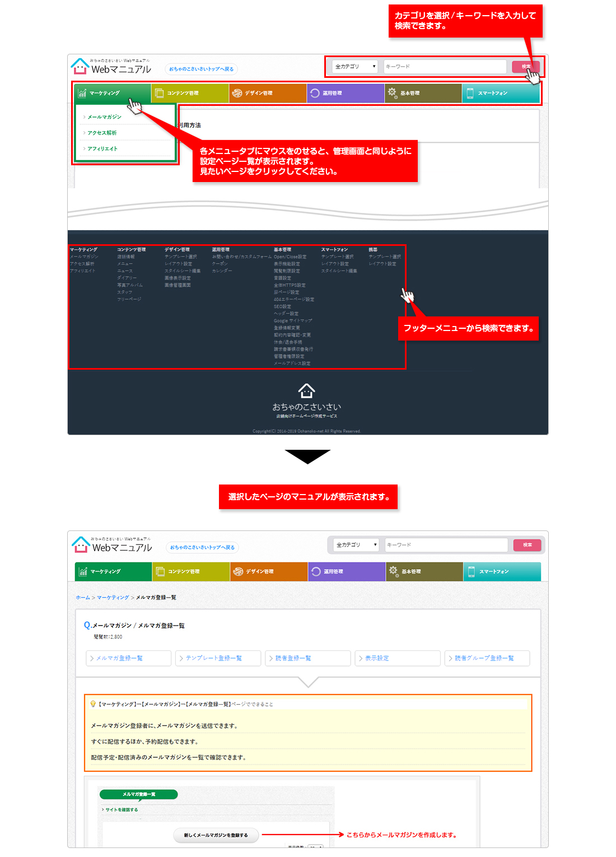
Task: Click footer link クーポン
Action: (220, 264)
